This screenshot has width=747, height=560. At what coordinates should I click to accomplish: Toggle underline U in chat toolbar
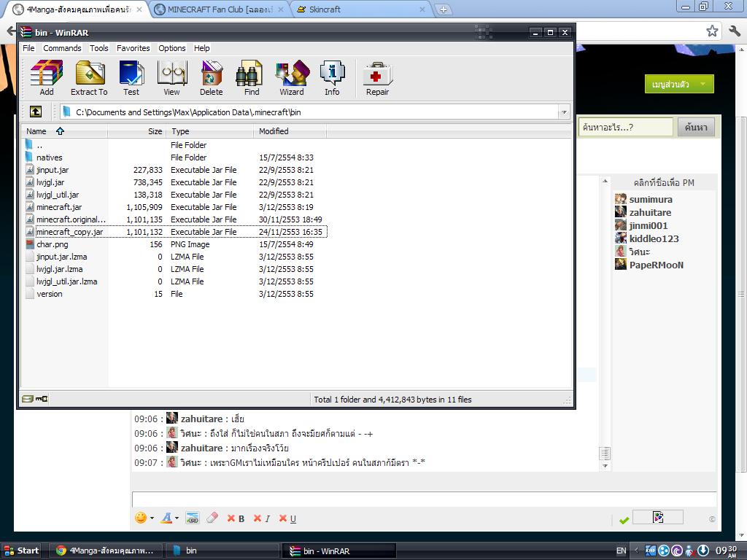point(287,518)
